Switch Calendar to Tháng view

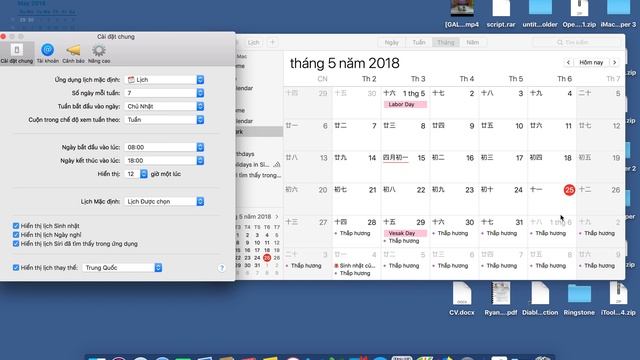[x=446, y=42]
